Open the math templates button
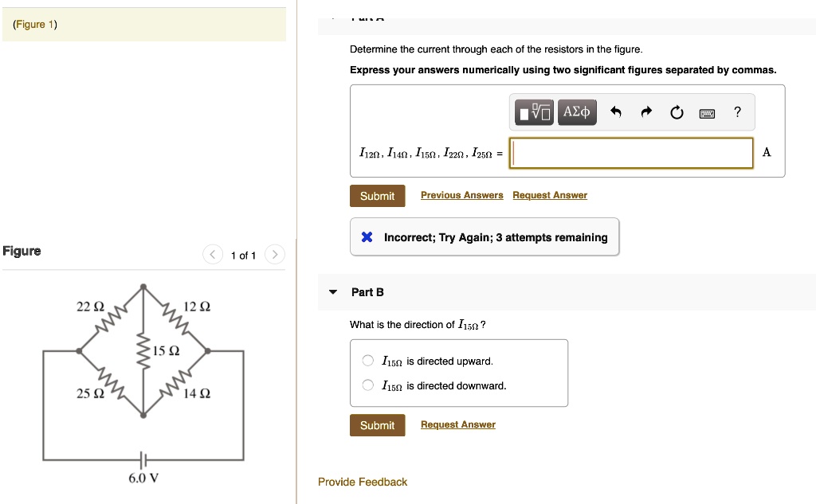Viewport: 816px width, 504px height. (x=533, y=112)
